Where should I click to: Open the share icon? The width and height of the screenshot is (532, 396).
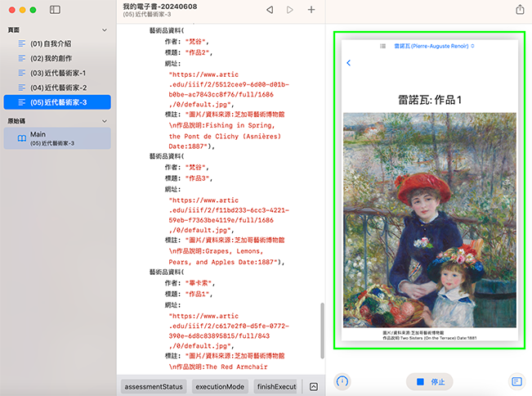[x=520, y=10]
